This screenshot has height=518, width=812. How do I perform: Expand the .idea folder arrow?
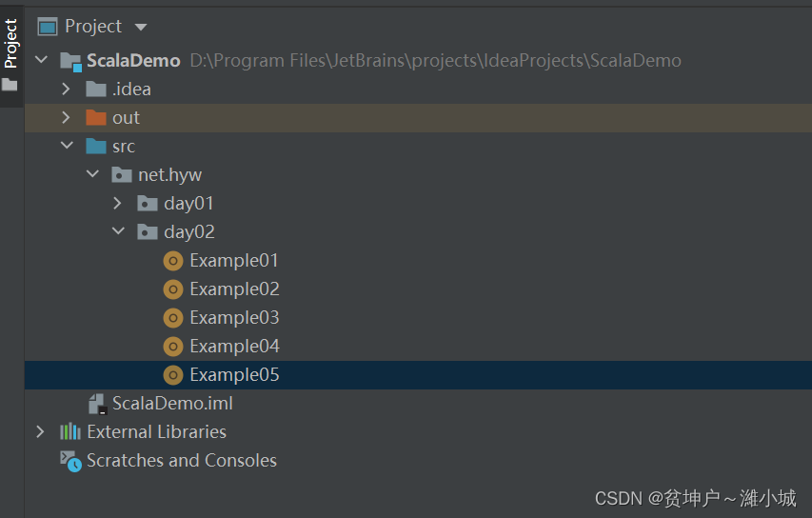coord(66,90)
